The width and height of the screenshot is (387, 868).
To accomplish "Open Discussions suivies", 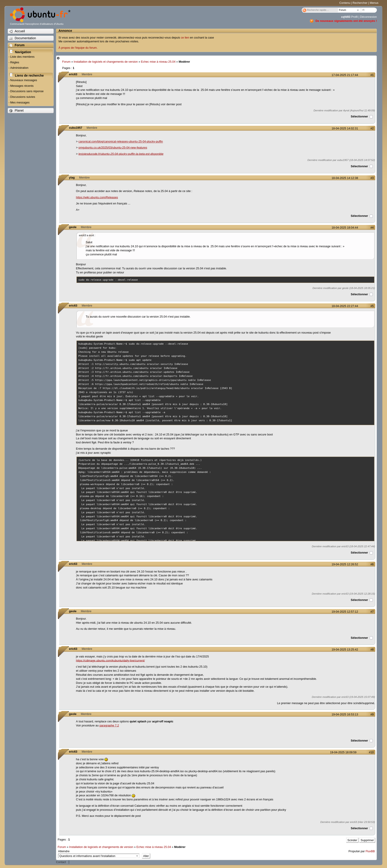I will tap(23, 97).
